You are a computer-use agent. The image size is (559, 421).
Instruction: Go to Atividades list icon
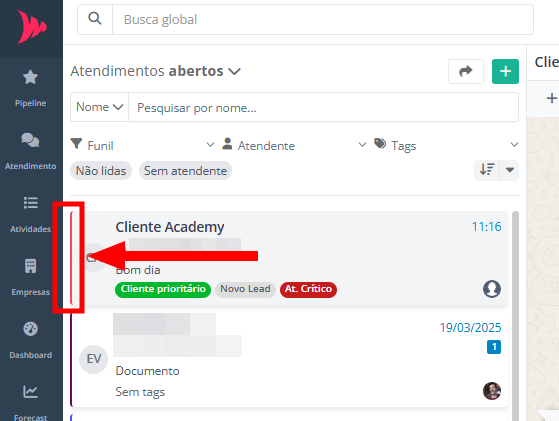tap(30, 203)
